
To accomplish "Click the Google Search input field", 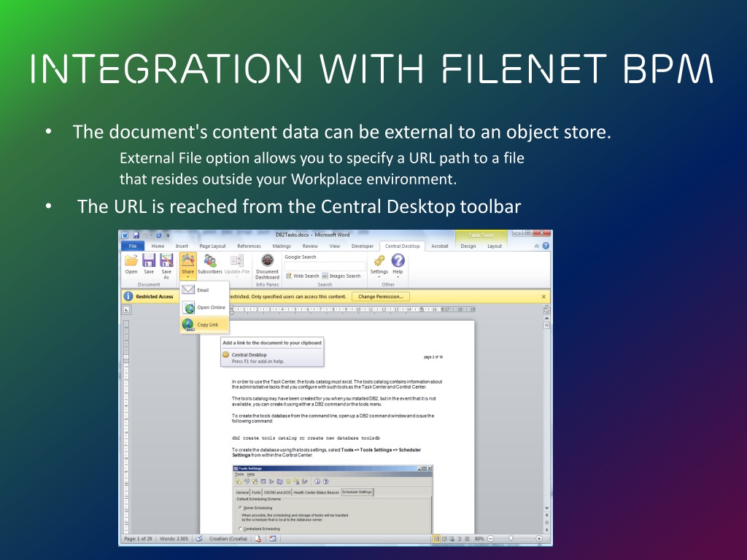I will [x=325, y=265].
